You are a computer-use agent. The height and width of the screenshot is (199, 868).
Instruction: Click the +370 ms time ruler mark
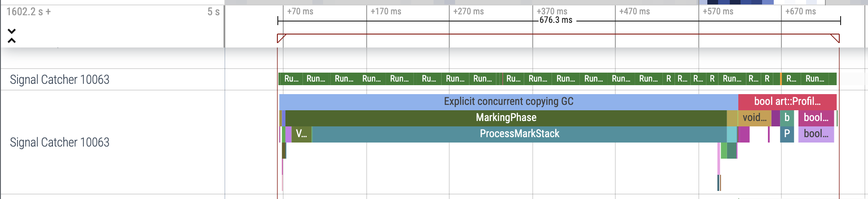tap(552, 12)
